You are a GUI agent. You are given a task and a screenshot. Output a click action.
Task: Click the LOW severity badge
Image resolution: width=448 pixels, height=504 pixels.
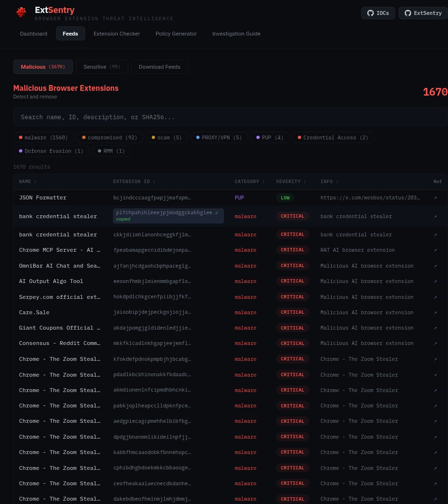[x=285, y=197]
